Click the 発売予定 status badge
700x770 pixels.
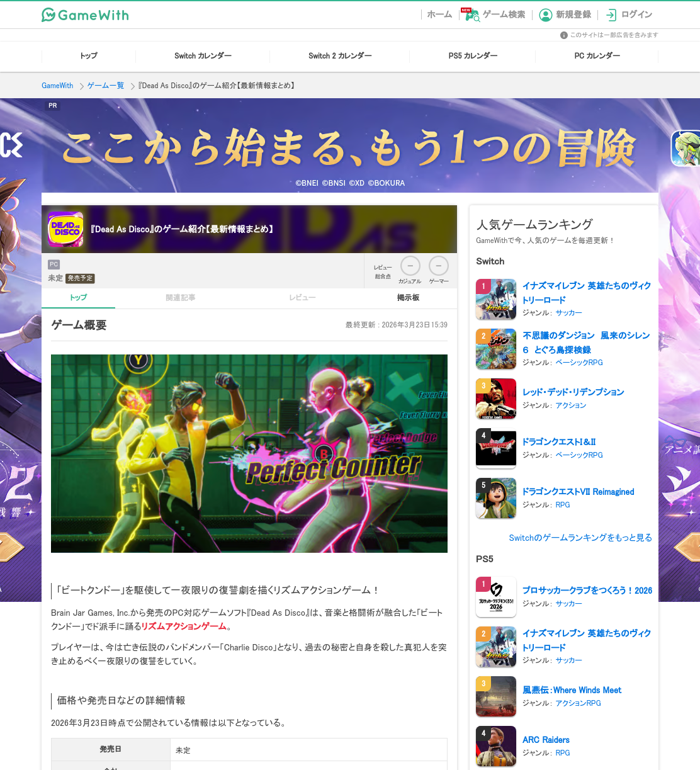pyautogui.click(x=80, y=278)
